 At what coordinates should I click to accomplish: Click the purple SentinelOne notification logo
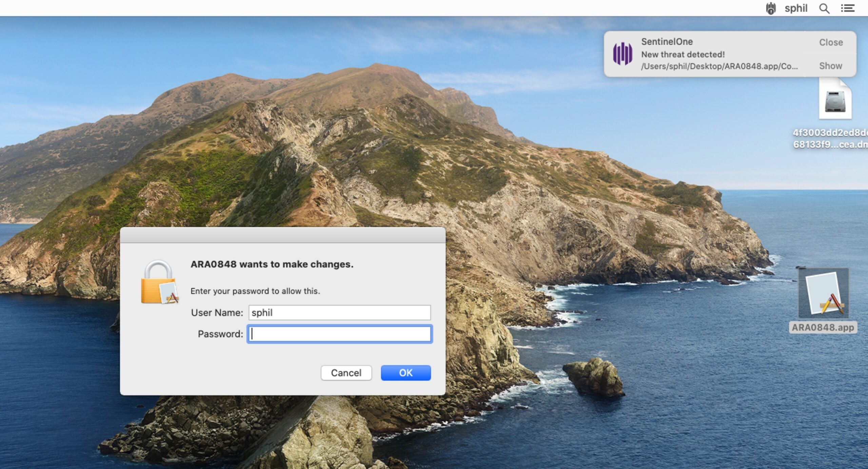(x=623, y=54)
